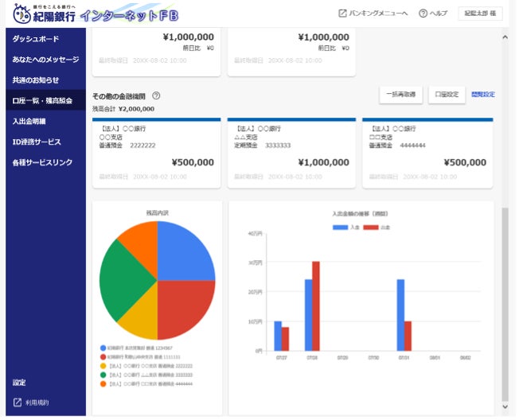
Task: Click the question mark icon beside ヘルプ
Action: coord(423,14)
